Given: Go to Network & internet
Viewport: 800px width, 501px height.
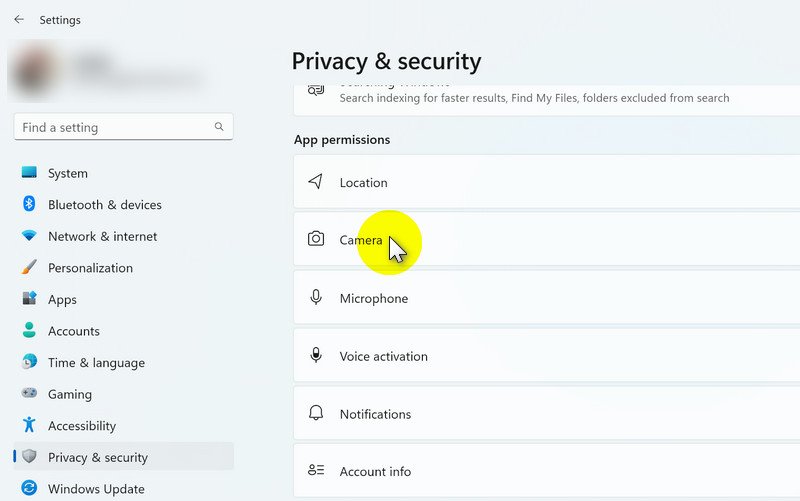Looking at the screenshot, I should (x=102, y=237).
